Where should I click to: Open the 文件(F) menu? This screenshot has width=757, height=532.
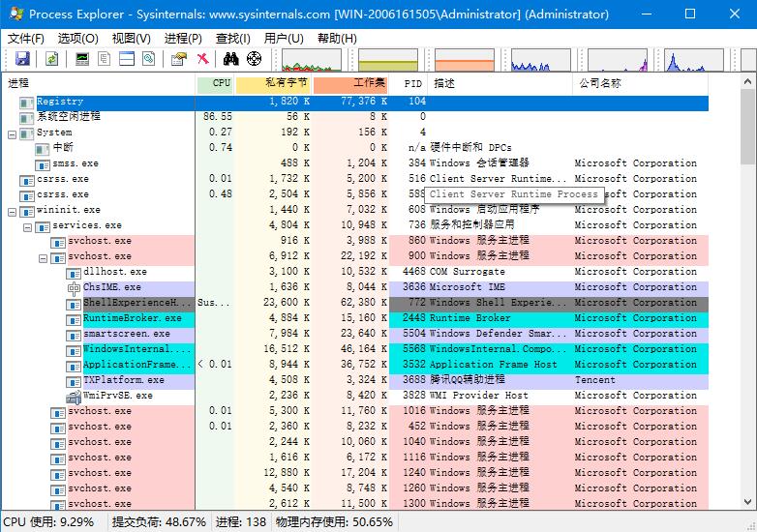25,39
